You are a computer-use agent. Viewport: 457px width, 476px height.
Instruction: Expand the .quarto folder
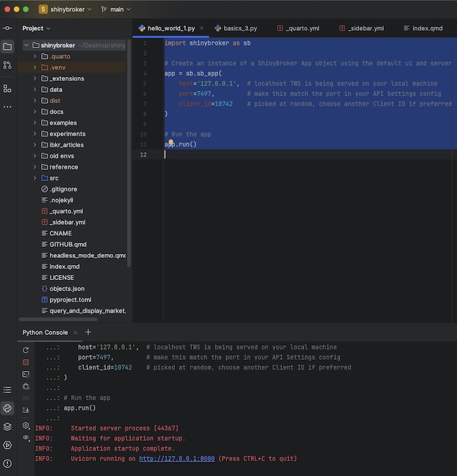click(x=35, y=56)
